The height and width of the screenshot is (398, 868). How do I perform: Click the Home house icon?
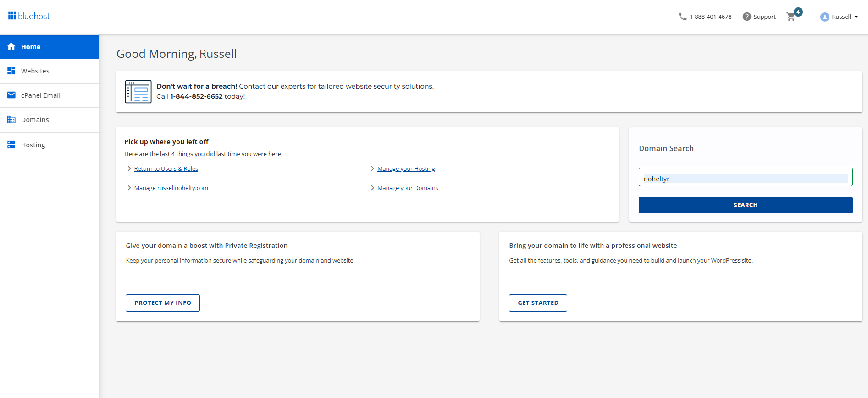(11, 46)
